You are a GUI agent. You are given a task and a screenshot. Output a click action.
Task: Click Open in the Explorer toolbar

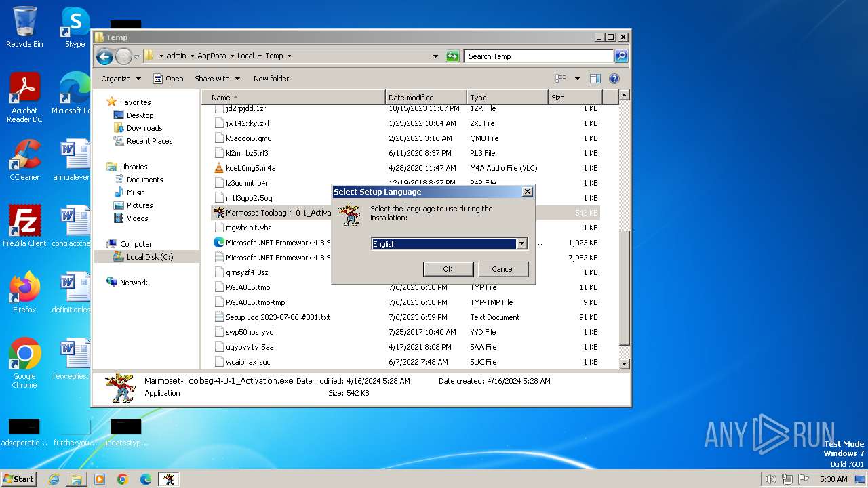point(168,79)
